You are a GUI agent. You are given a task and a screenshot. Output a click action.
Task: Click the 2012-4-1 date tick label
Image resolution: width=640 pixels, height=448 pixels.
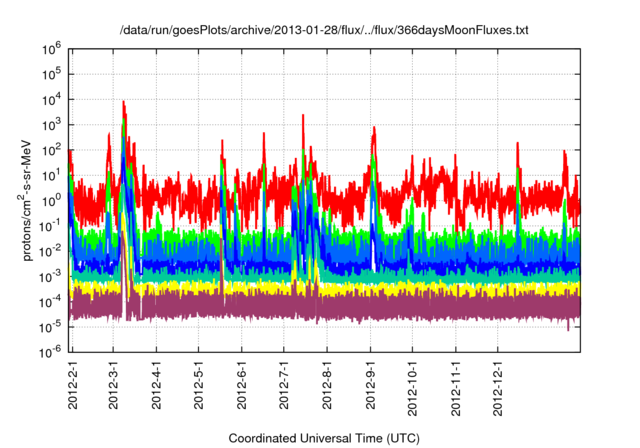click(156, 385)
